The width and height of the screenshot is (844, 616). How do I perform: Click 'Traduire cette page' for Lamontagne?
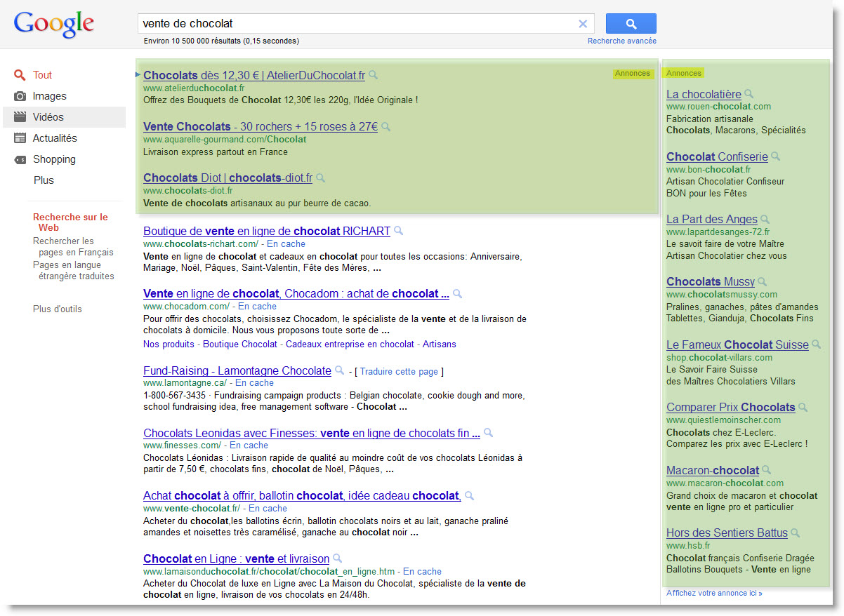399,371
